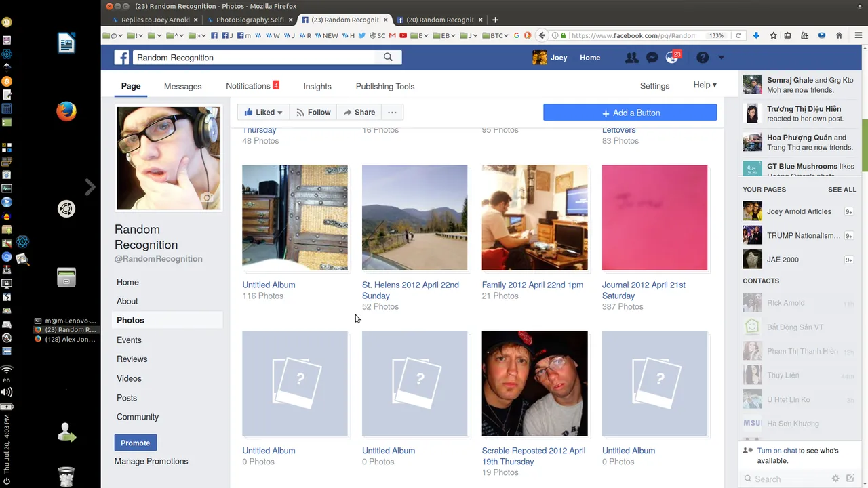Expand the J bookmarks folder

(469, 35)
